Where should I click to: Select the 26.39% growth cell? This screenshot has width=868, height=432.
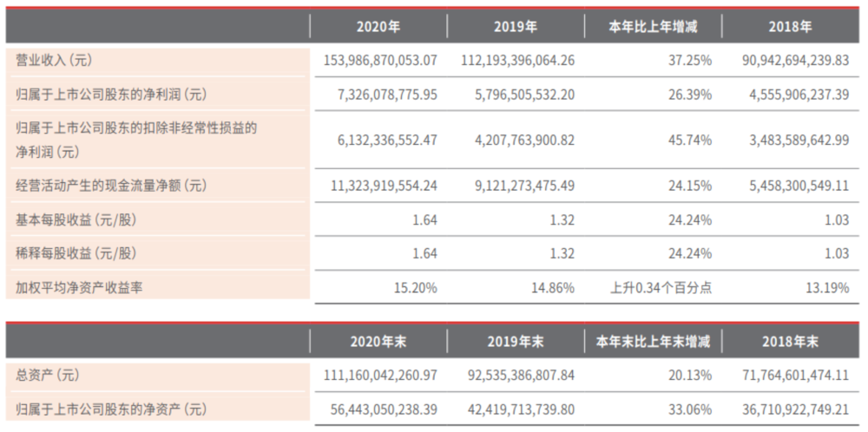coord(689,95)
